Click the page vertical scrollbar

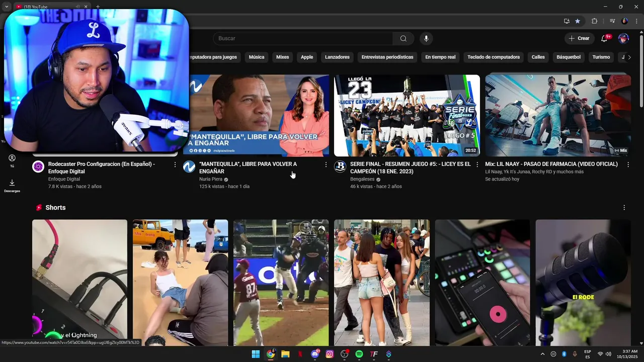pyautogui.click(x=641, y=70)
